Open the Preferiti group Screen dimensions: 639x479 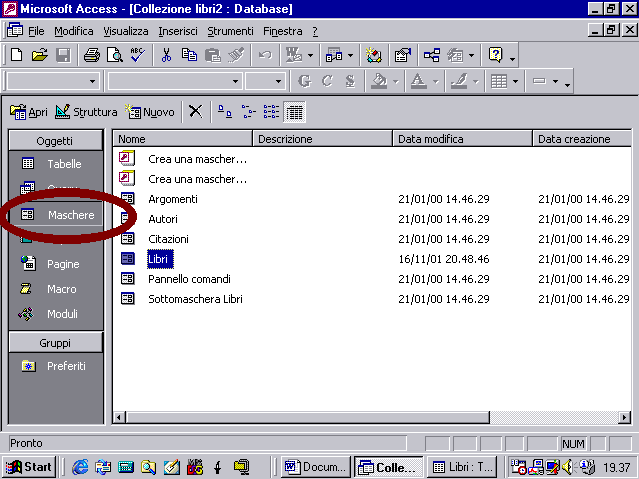coord(55,366)
